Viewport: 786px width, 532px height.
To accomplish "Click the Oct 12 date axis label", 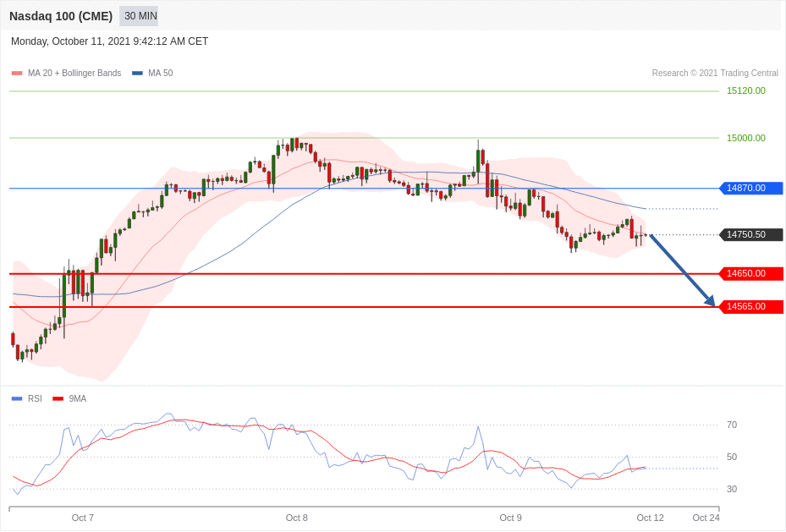I will [x=650, y=518].
